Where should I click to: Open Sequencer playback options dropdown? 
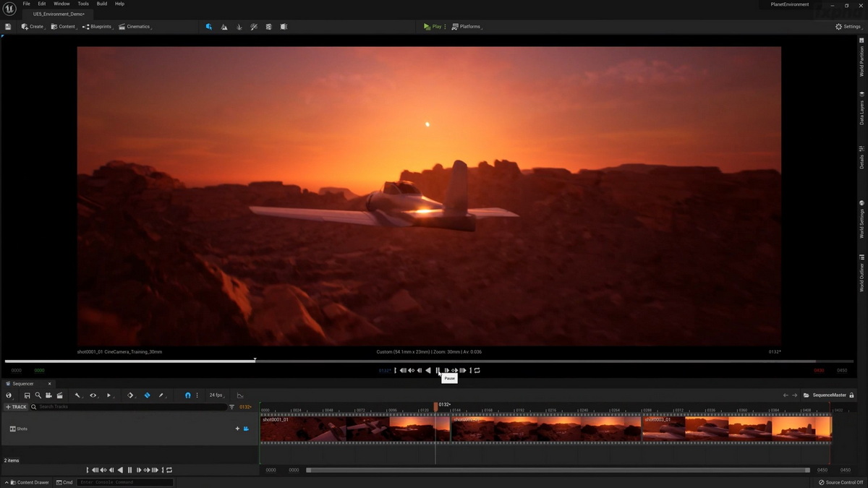109,395
